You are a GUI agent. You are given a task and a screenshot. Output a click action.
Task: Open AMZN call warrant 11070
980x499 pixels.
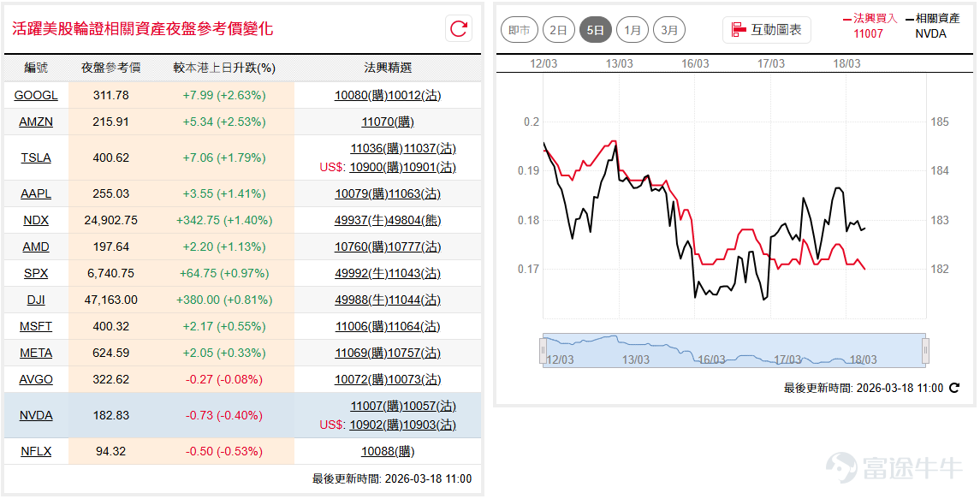(x=388, y=122)
